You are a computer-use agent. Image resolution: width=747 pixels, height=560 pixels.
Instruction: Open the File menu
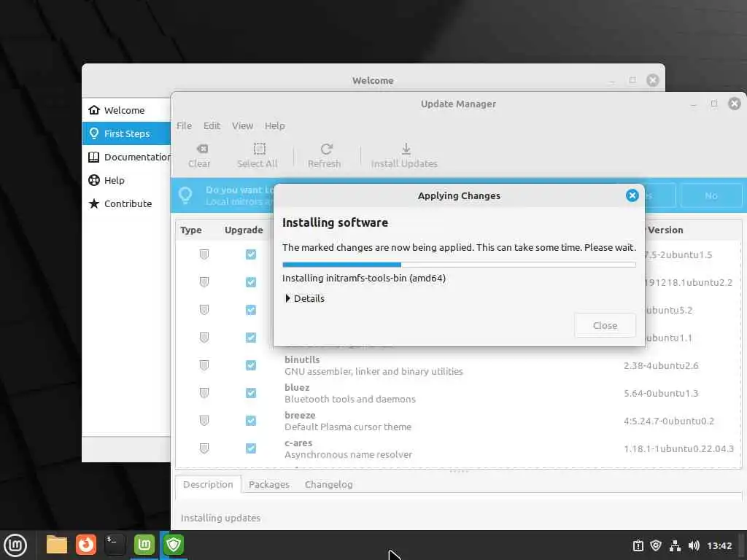pos(184,125)
